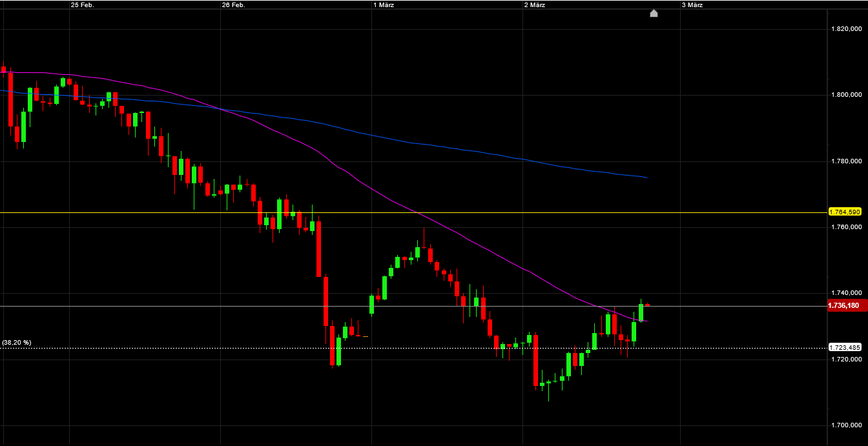Click the 1.780,000 price axis value

[847, 161]
